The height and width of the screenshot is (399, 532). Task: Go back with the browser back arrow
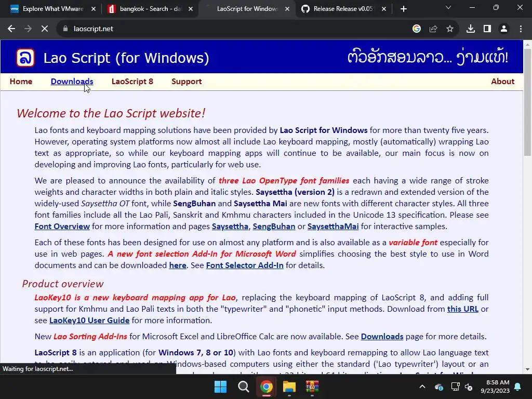pos(11,29)
